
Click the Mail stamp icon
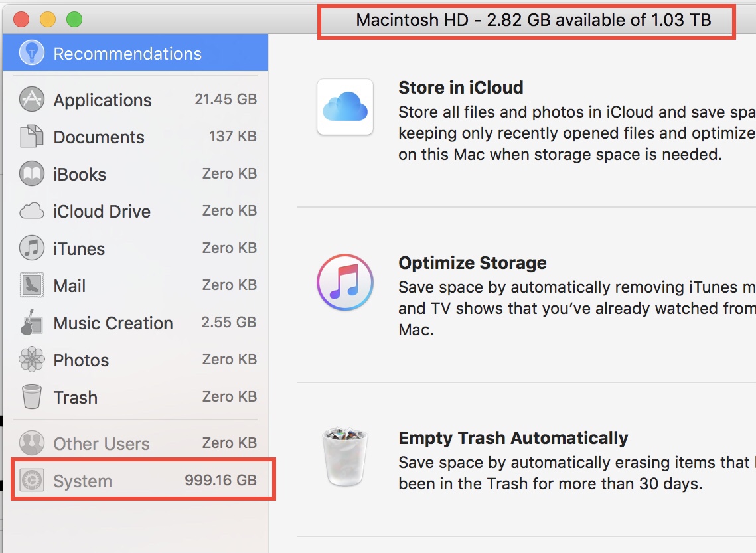(x=32, y=285)
